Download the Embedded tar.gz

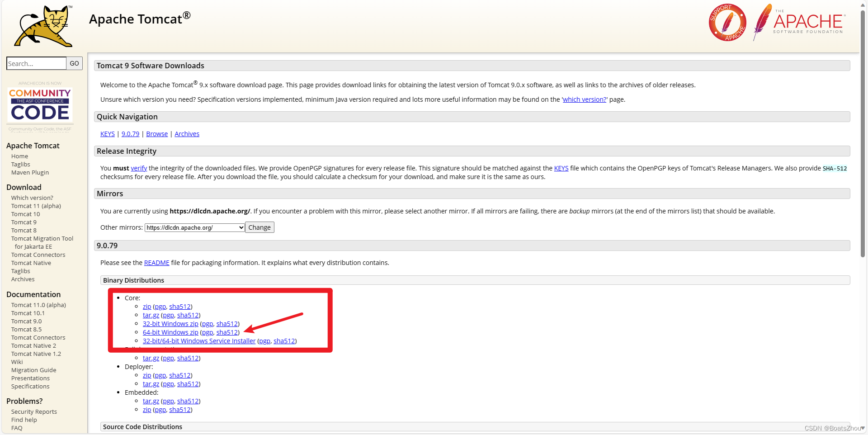pos(151,401)
